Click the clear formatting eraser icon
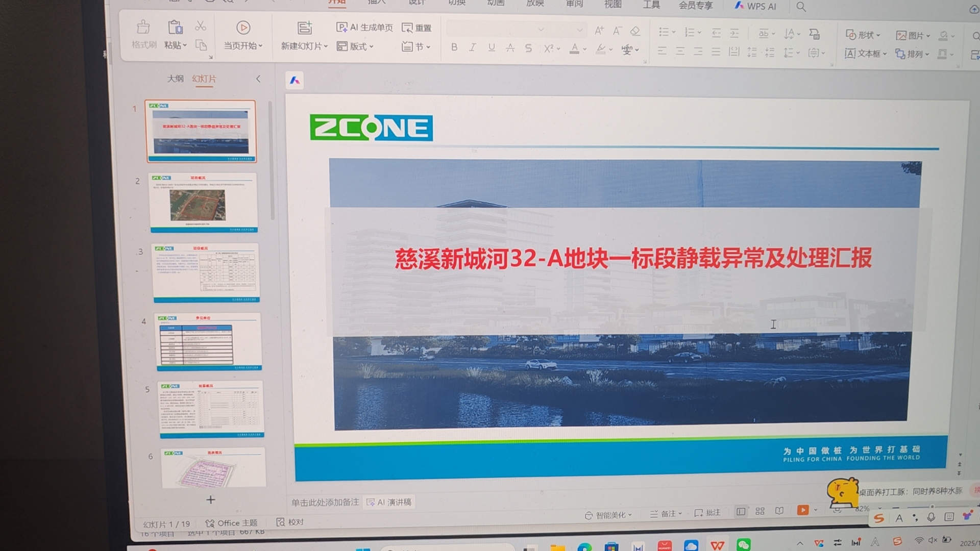Image resolution: width=980 pixels, height=551 pixels. [x=635, y=31]
